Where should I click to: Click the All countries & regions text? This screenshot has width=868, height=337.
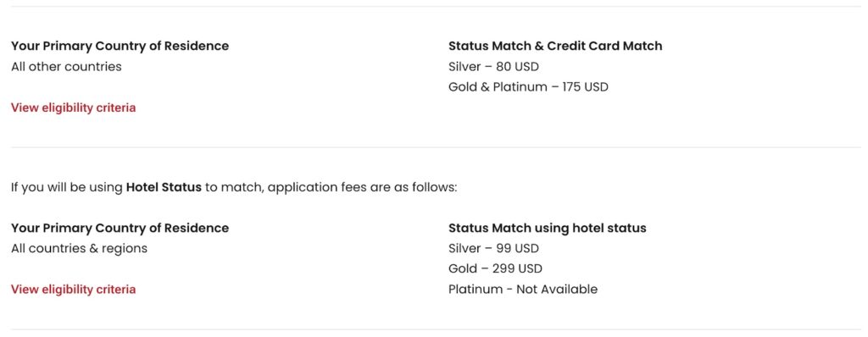coord(79,248)
